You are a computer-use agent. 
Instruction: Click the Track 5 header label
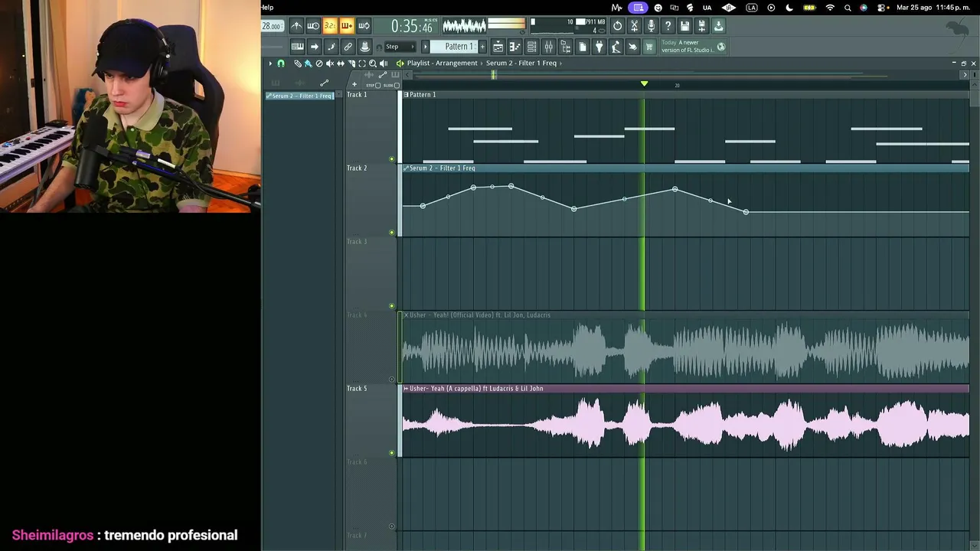coord(357,389)
